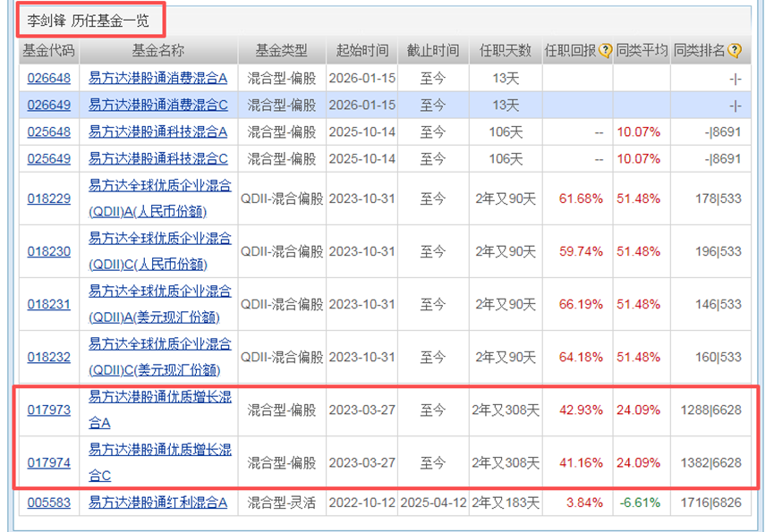Click the 李剑锋 历任基金一览 title
The width and height of the screenshot is (774, 532).
pos(88,21)
